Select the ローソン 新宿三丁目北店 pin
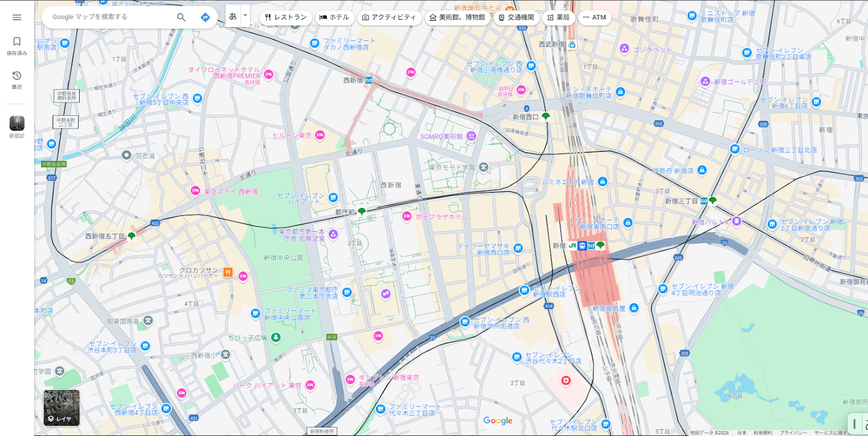Image resolution: width=868 pixels, height=436 pixels. 735,149
